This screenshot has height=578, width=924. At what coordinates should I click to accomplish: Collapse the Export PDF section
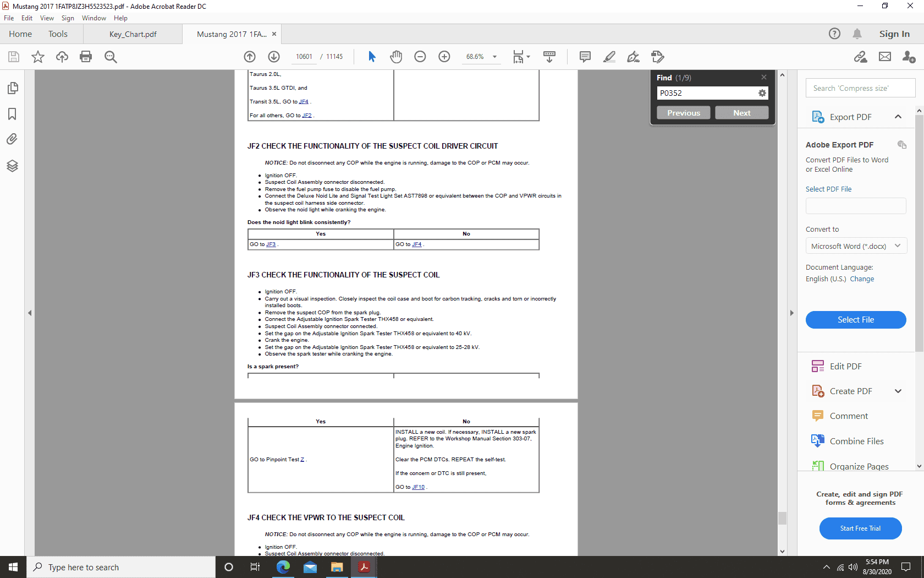(898, 117)
